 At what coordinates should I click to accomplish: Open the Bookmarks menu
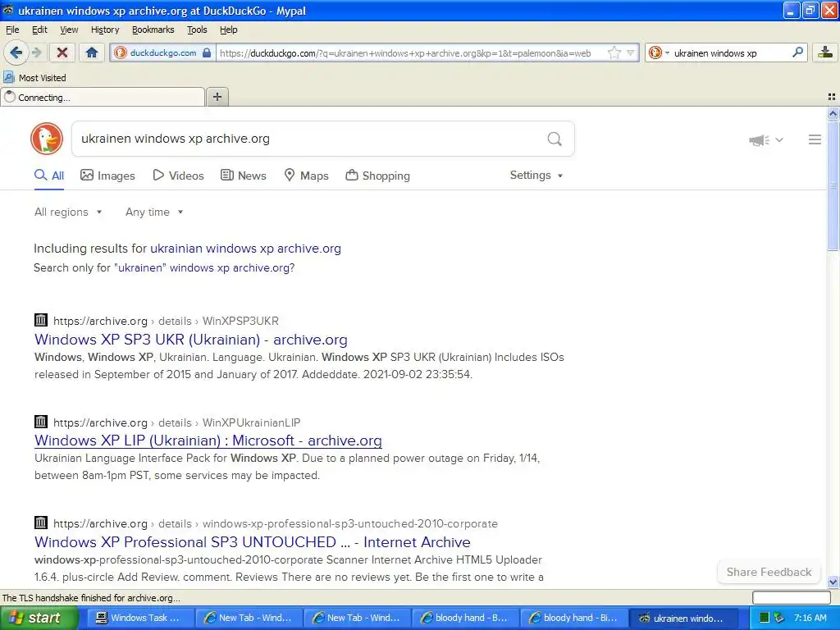tap(153, 30)
